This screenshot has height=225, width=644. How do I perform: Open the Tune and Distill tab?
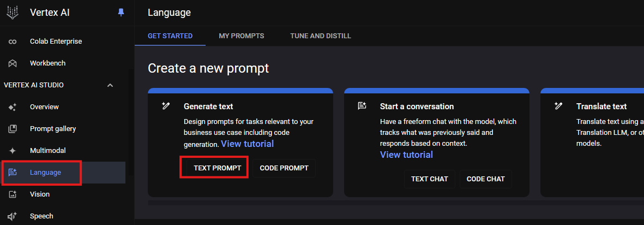[320, 36]
